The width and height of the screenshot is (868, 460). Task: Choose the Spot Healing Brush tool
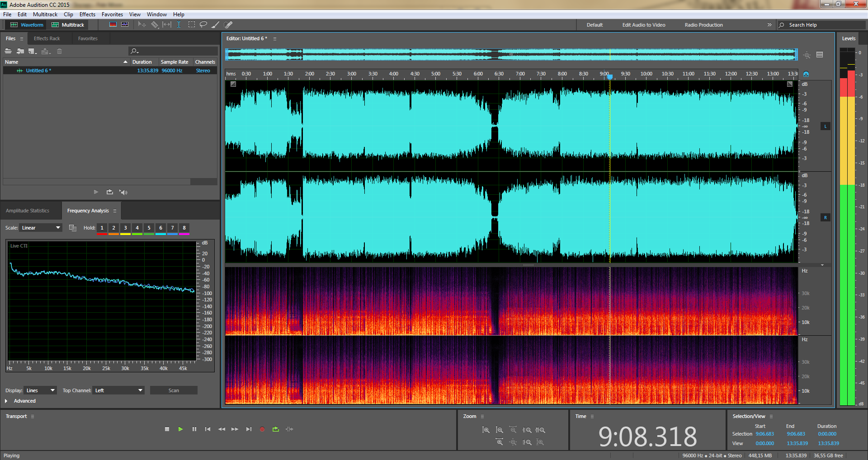(228, 25)
